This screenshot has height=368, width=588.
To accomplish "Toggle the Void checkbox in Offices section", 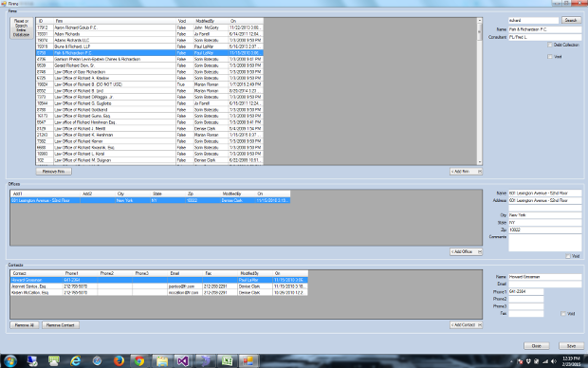I will click(x=568, y=256).
